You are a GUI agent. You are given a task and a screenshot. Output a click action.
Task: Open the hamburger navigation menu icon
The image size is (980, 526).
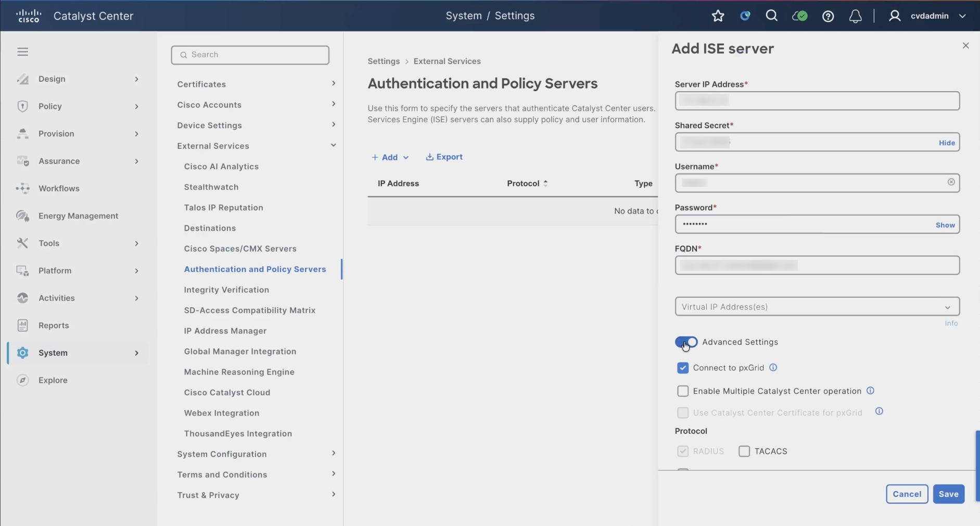22,52
